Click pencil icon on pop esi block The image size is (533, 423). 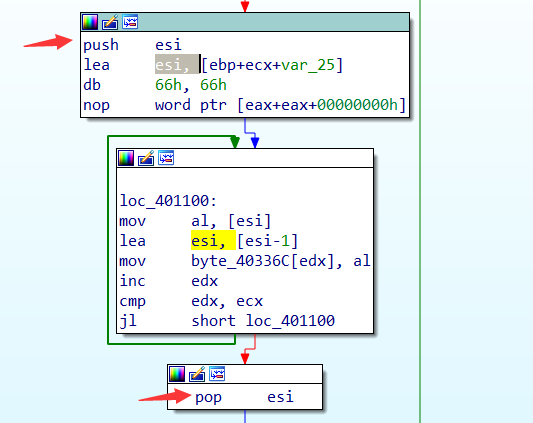(197, 374)
